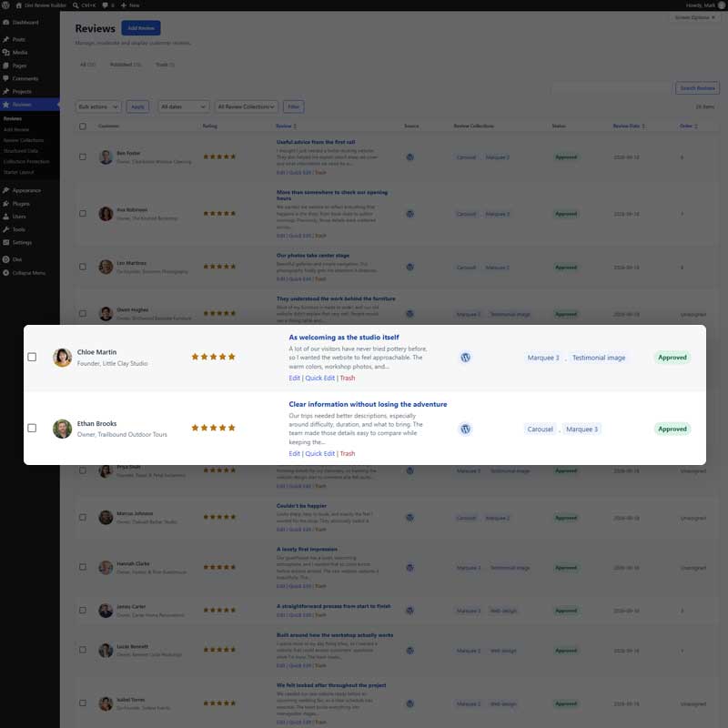Tick the checkbox for Lucas Bennett's review
728x728 pixels.
coord(83,650)
